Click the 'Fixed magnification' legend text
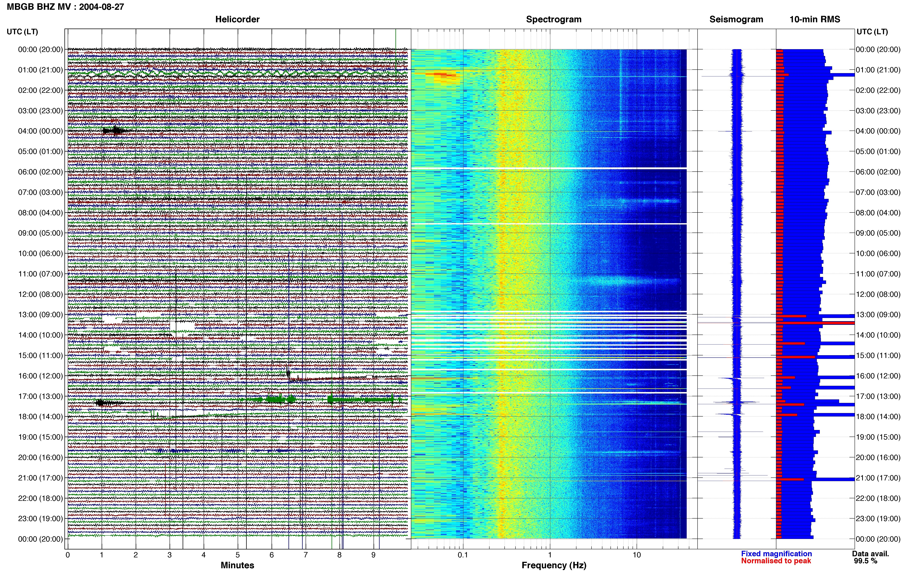 click(x=776, y=554)
